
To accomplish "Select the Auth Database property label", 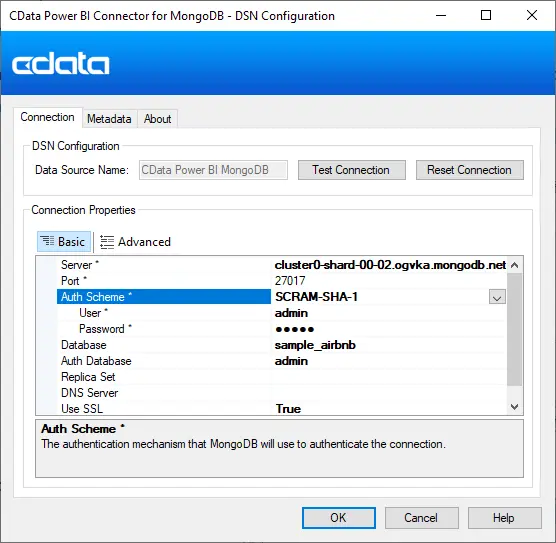I will point(96,361).
